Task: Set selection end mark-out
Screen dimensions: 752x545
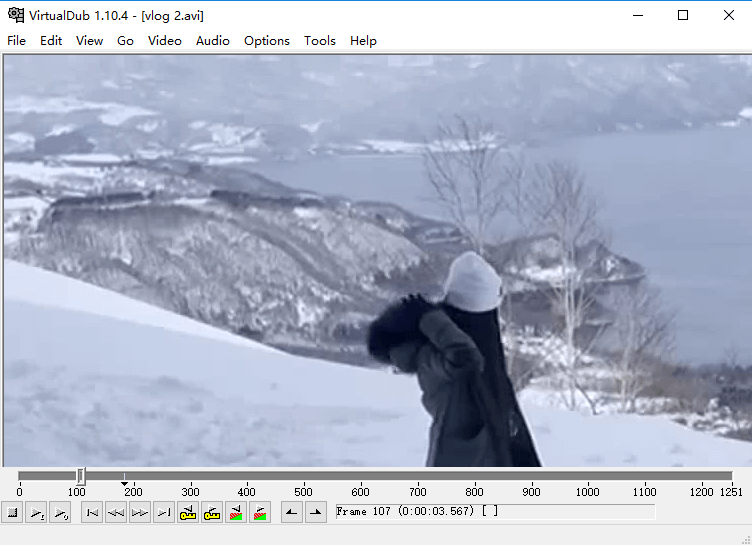Action: tap(315, 513)
